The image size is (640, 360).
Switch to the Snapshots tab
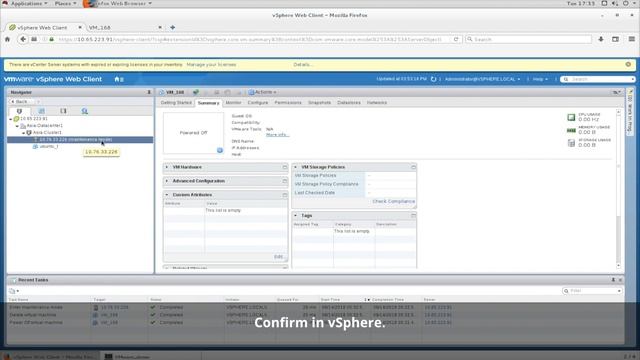319,103
